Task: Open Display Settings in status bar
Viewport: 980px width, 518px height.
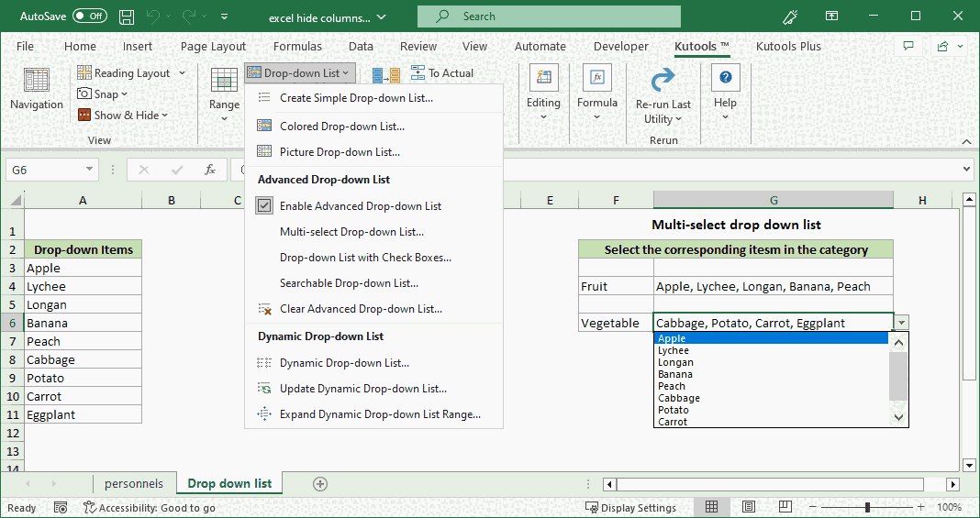Action: (x=630, y=507)
